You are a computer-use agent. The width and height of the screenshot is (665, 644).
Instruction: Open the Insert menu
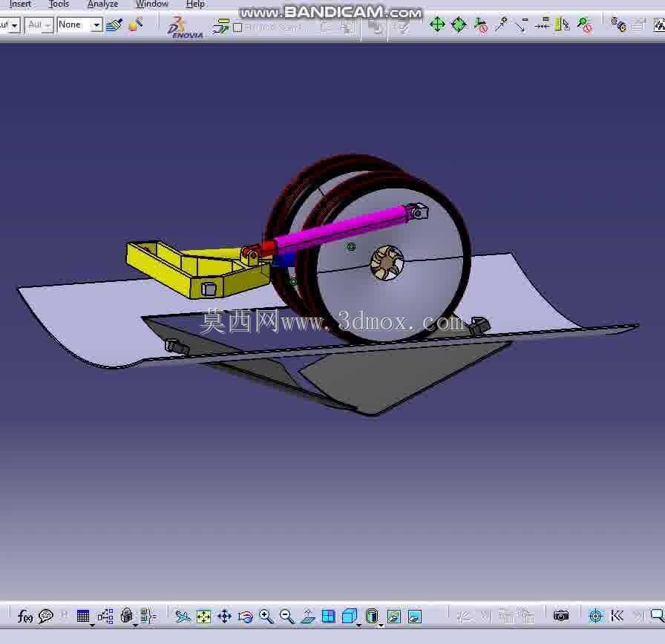coord(20,4)
